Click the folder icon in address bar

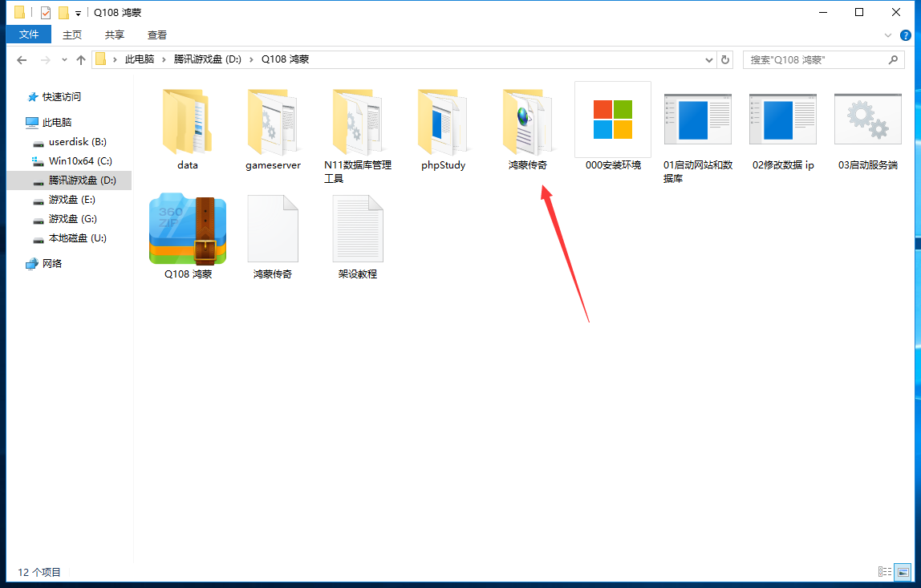(101, 59)
